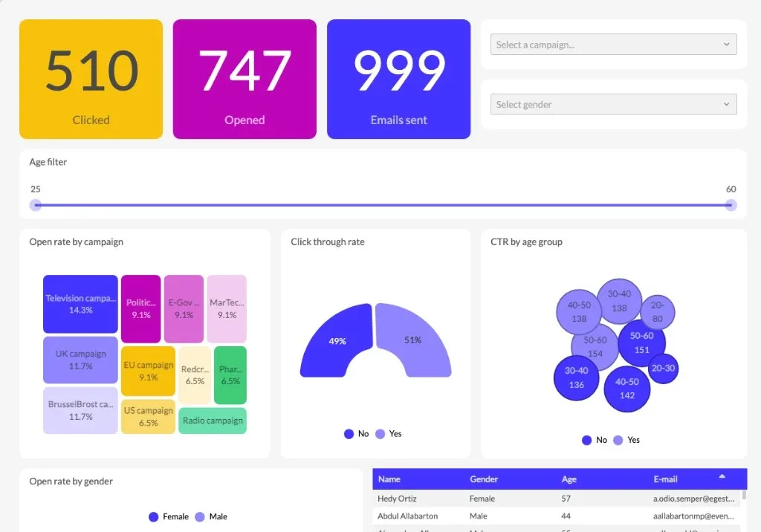
Task: Toggle No legend in CTR by age group
Action: coord(595,441)
